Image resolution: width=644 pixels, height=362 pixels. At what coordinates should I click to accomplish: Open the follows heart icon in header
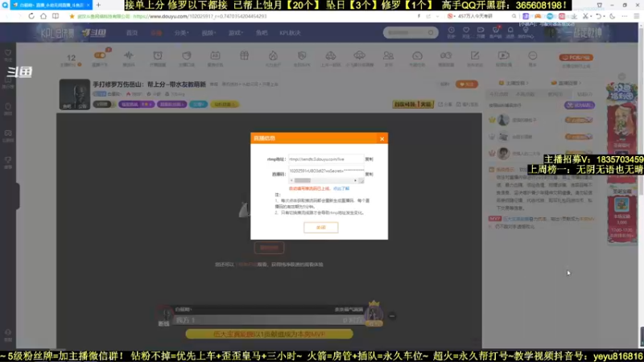click(x=466, y=31)
